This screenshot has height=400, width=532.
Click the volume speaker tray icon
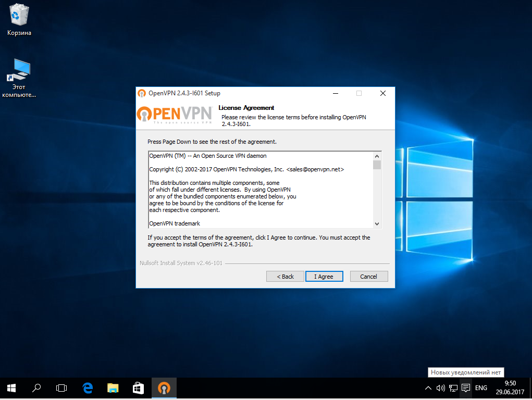click(440, 388)
